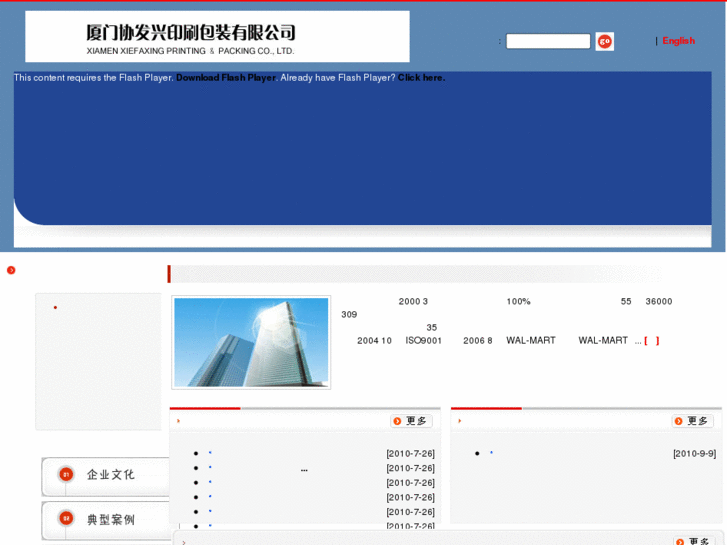Select the '[2010-9-9]' date text

coord(694,454)
